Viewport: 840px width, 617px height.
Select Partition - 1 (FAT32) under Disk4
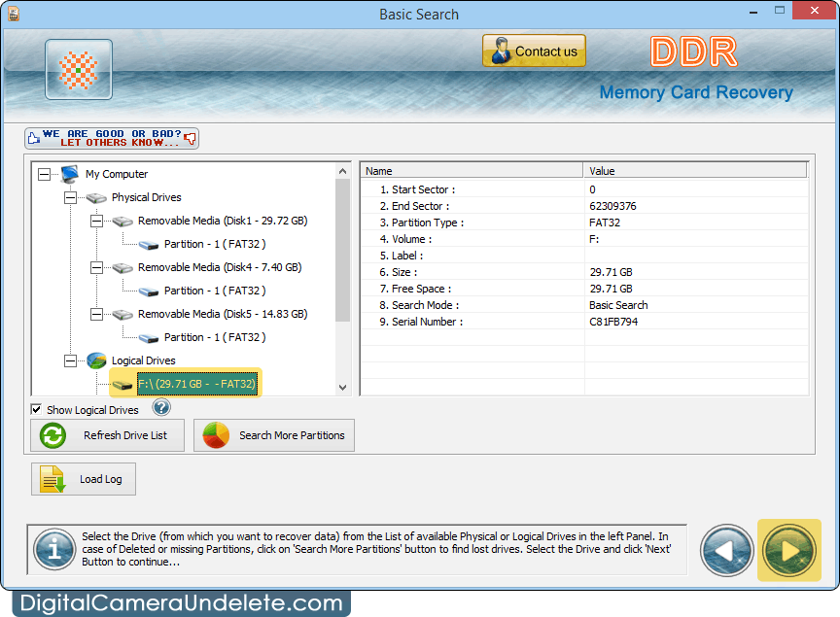[215, 291]
